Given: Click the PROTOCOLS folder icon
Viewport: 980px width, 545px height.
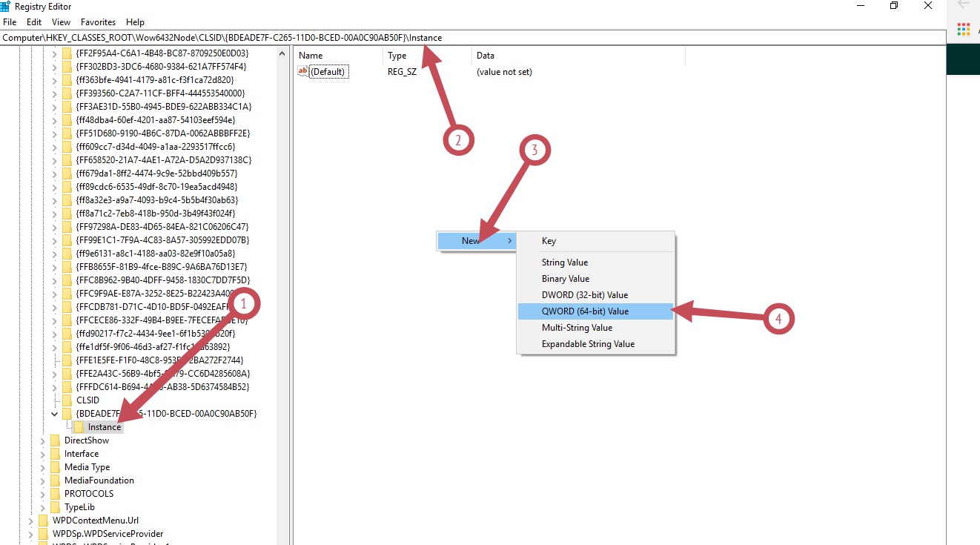Looking at the screenshot, I should [x=55, y=494].
